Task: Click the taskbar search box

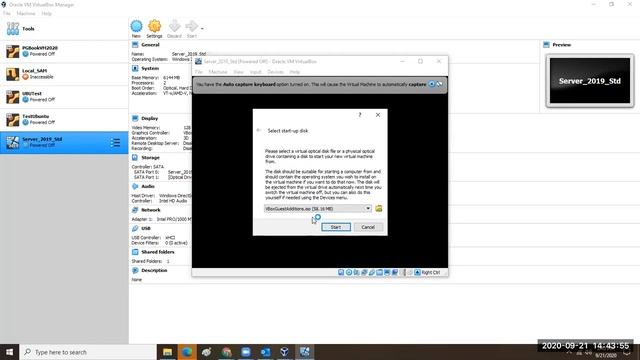Action: point(88,352)
